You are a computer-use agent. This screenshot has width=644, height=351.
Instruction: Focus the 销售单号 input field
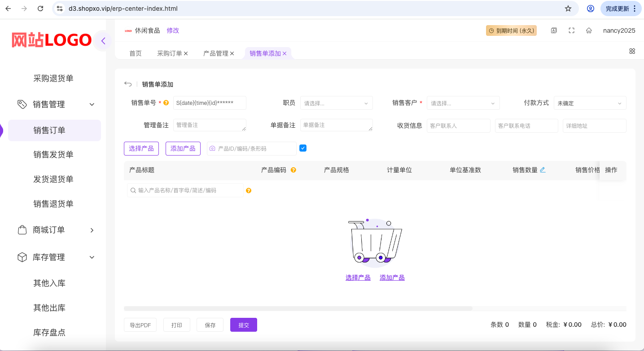coord(210,103)
